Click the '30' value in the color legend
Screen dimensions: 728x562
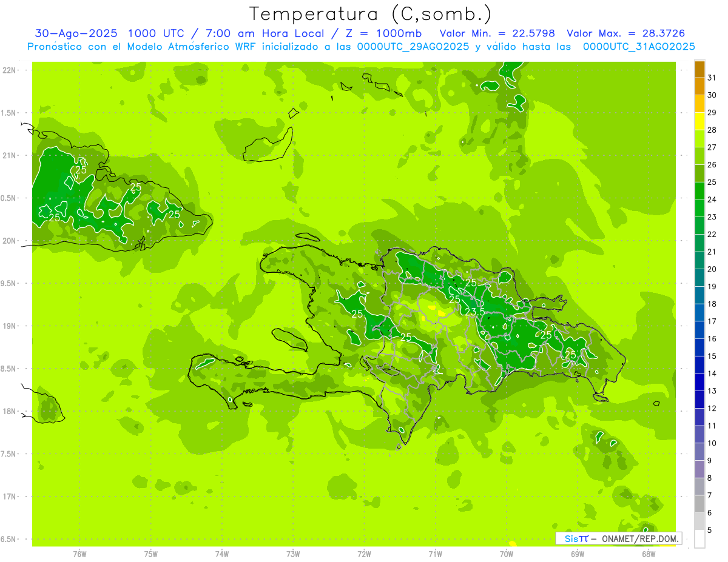[712, 95]
